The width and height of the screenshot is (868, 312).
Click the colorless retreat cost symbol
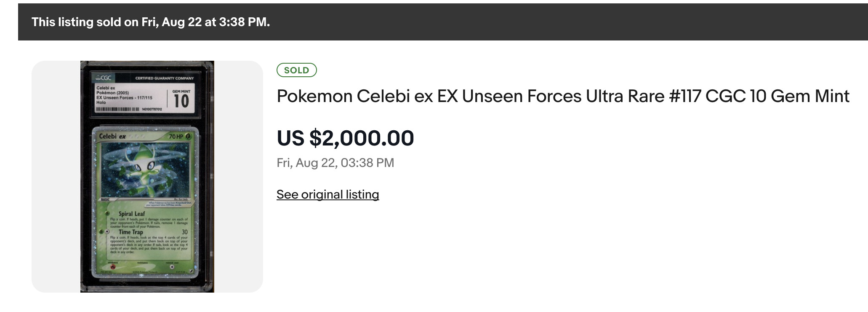point(172,266)
